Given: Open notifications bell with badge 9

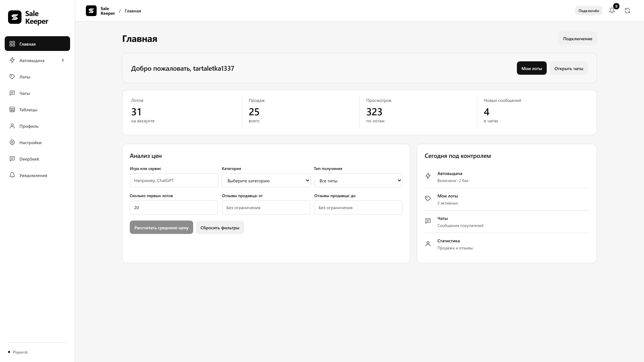Looking at the screenshot, I should [x=612, y=11].
